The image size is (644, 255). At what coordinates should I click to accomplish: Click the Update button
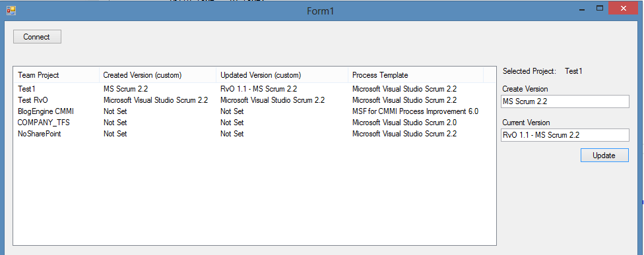[x=604, y=156]
